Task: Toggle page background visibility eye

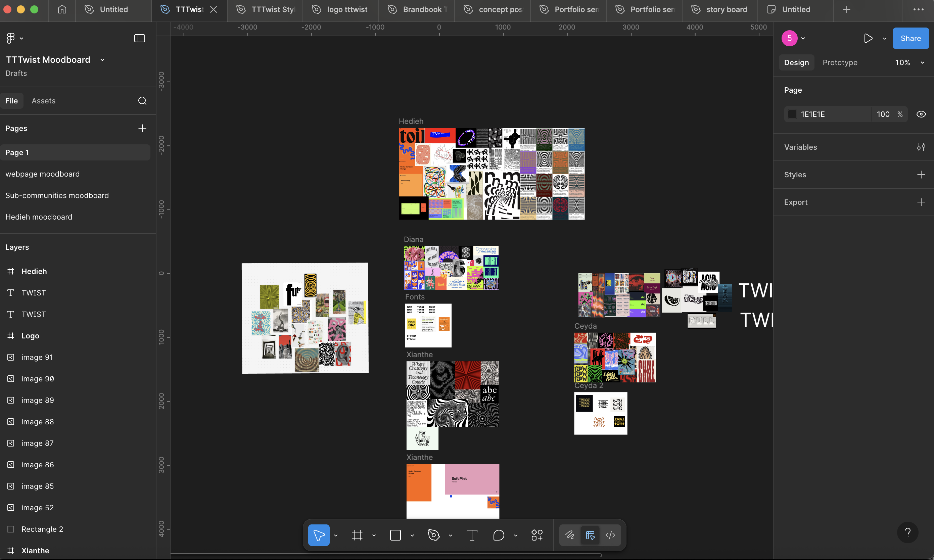Action: coord(921,114)
